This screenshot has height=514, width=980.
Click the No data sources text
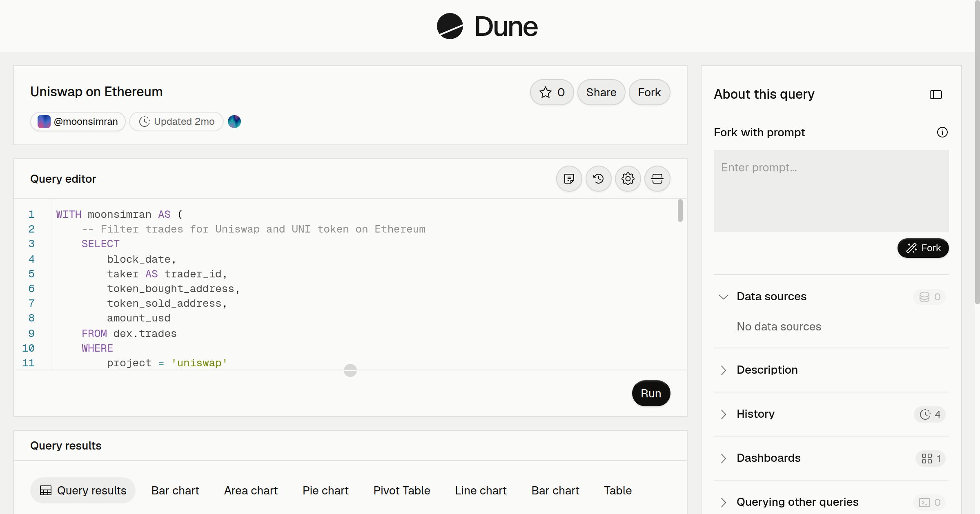click(779, 327)
